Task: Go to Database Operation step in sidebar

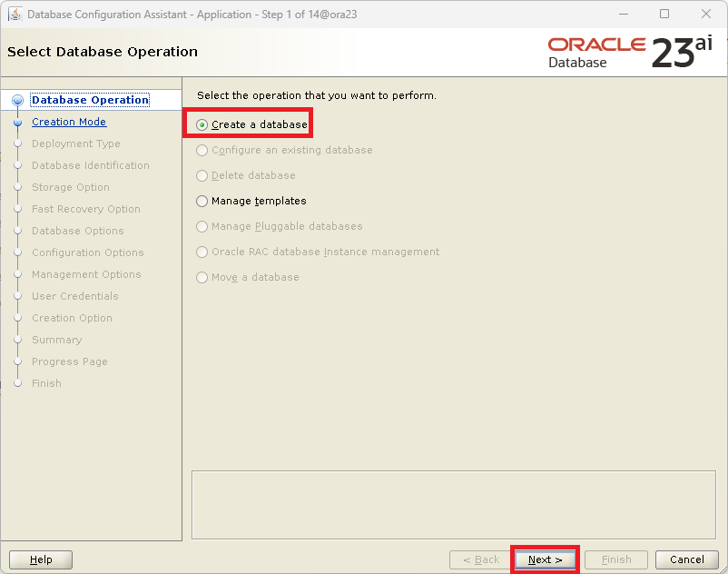Action: [x=91, y=100]
